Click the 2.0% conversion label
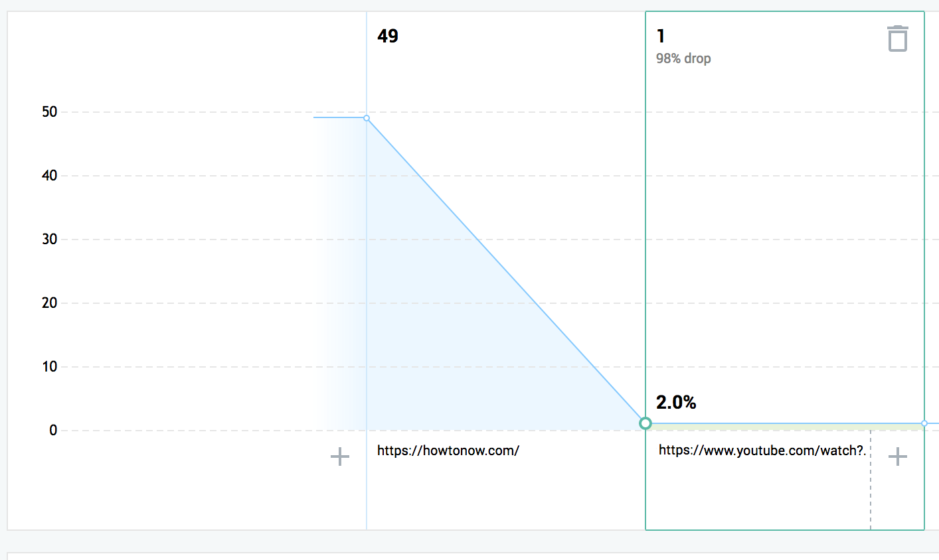939x560 pixels. pos(676,402)
